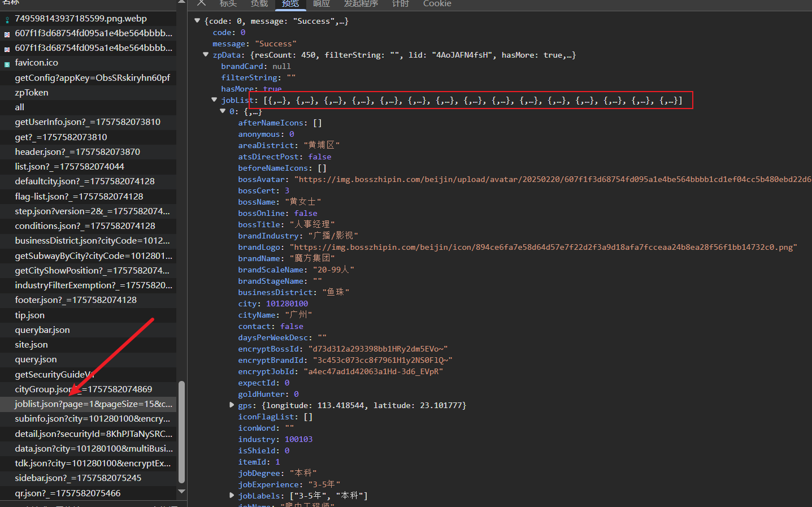Select the businessDistrict.json request
Image resolution: width=812 pixels, height=507 pixels.
click(x=88, y=241)
